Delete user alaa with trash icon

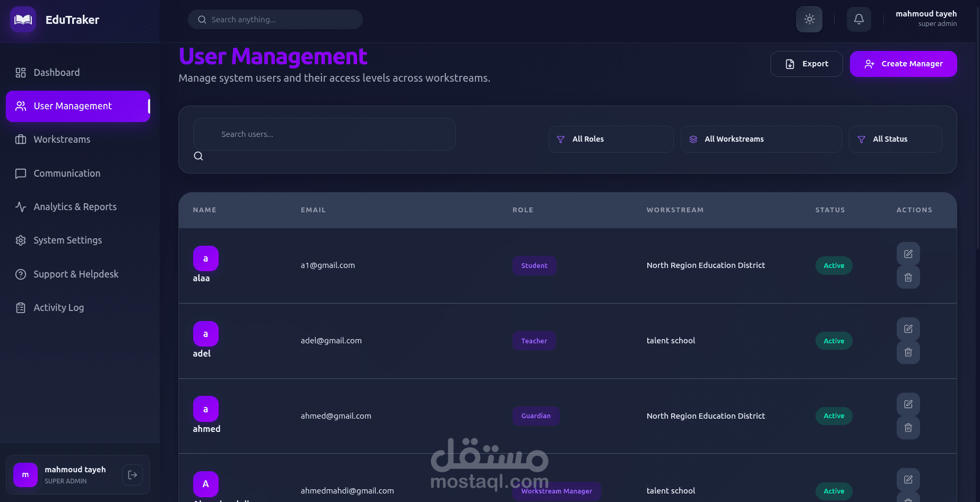[x=908, y=277]
